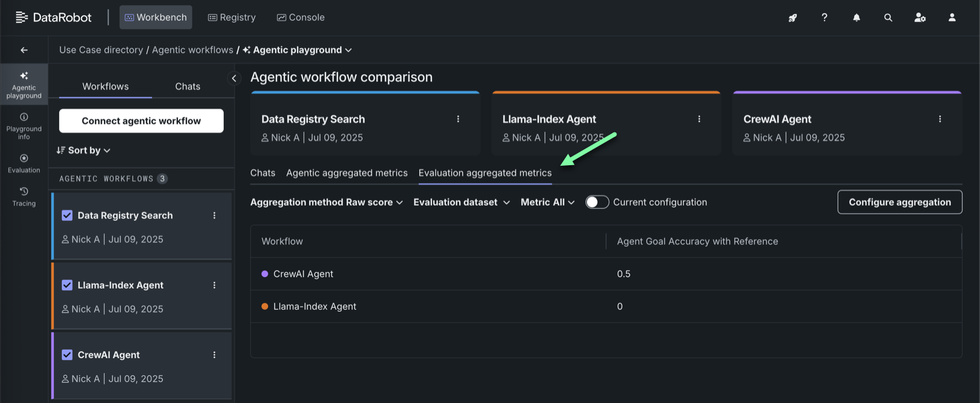Switch to the Chats tab in left panel
980x403 pixels.
click(188, 87)
